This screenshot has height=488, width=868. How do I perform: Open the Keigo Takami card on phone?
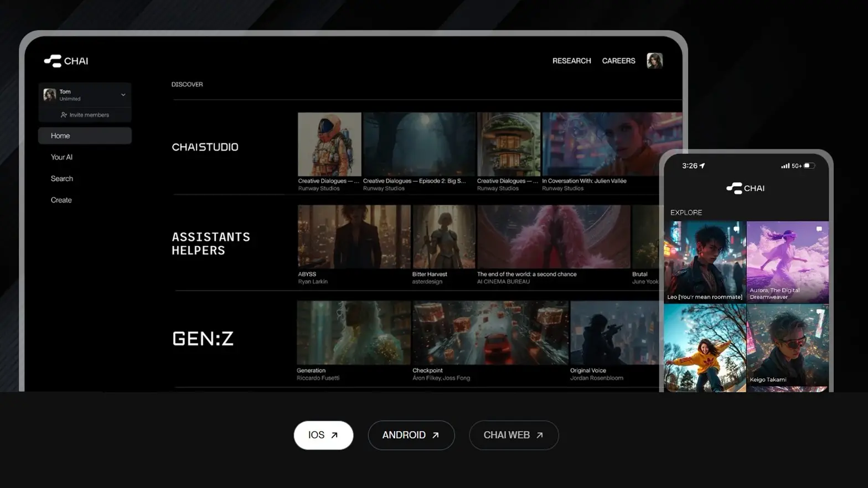tap(788, 345)
